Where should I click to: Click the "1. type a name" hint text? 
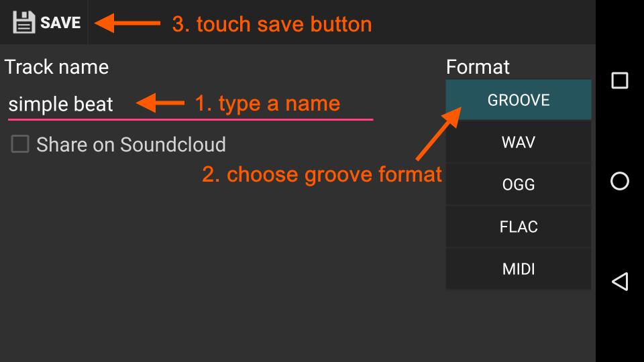267,103
